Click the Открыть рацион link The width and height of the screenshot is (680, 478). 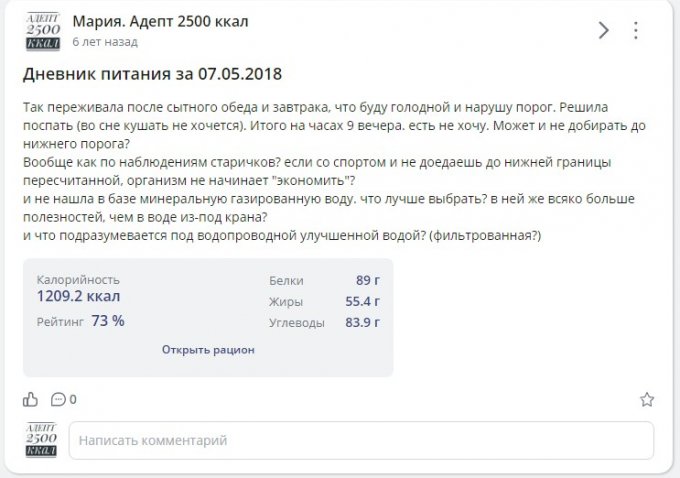point(208,350)
